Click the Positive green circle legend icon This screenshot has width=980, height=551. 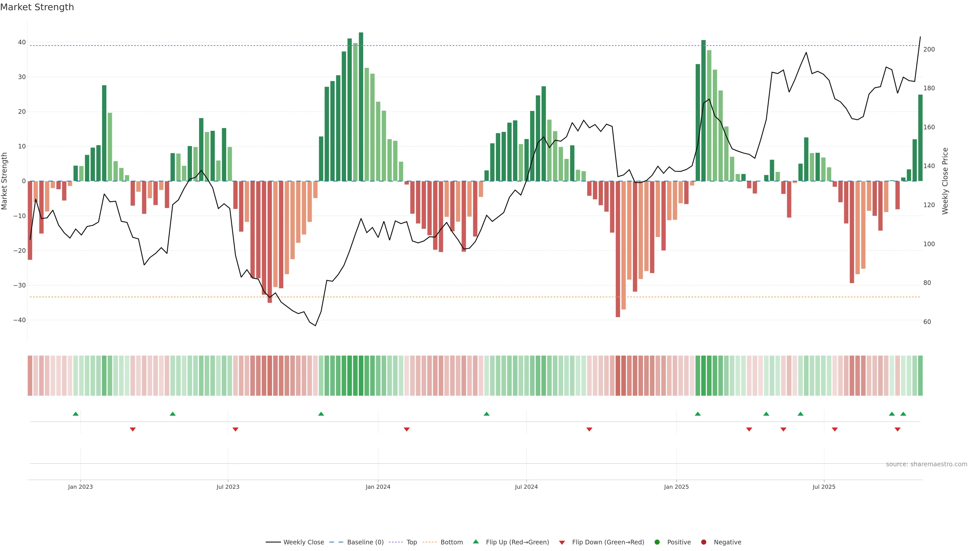(657, 542)
